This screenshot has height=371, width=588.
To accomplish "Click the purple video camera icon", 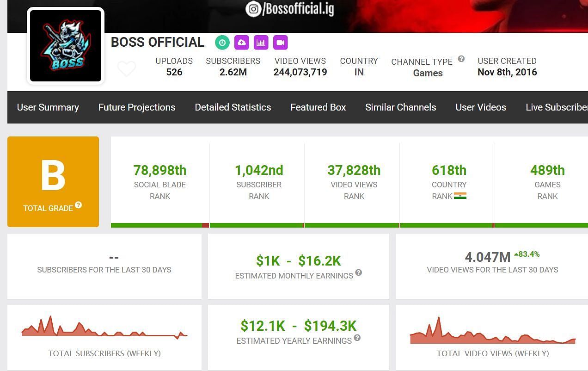I will (x=280, y=43).
